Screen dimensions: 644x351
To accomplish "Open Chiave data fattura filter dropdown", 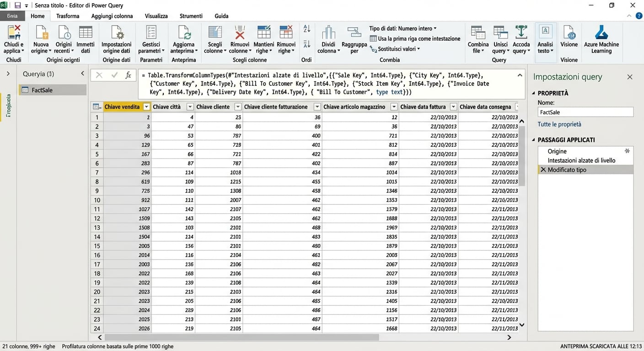I will [x=453, y=107].
